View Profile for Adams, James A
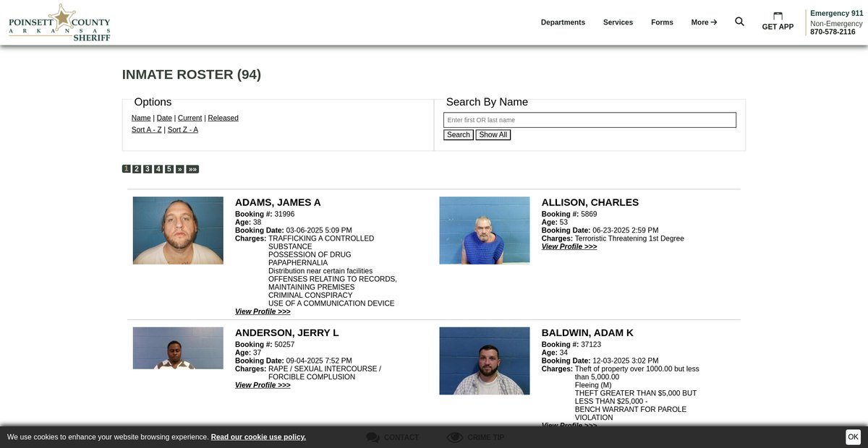868x448 pixels. pyautogui.click(x=263, y=312)
